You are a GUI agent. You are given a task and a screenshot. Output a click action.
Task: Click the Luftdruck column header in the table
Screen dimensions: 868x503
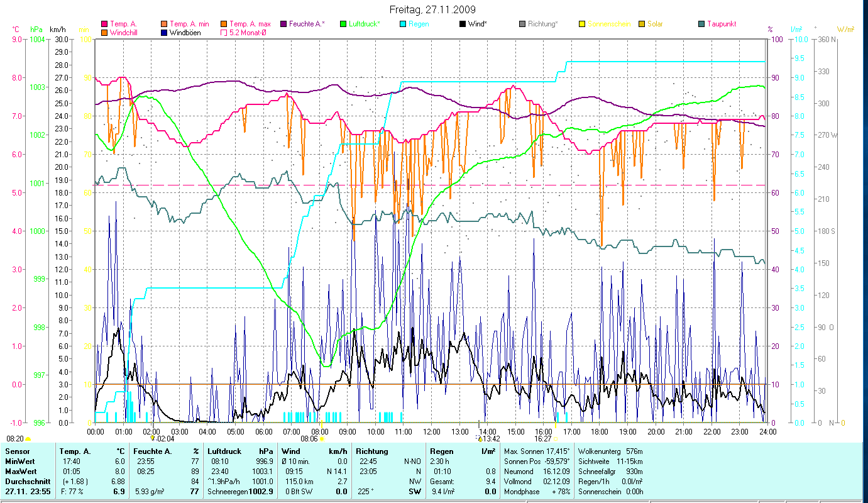[223, 451]
